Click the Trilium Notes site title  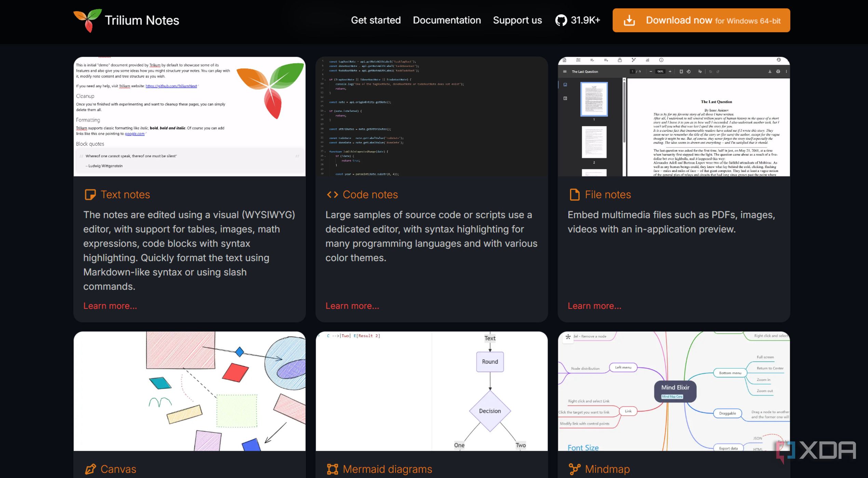pyautogui.click(x=142, y=20)
